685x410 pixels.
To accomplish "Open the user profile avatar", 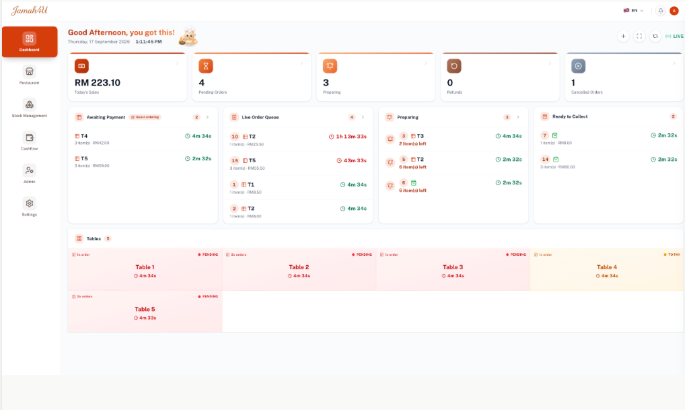I will click(674, 10).
